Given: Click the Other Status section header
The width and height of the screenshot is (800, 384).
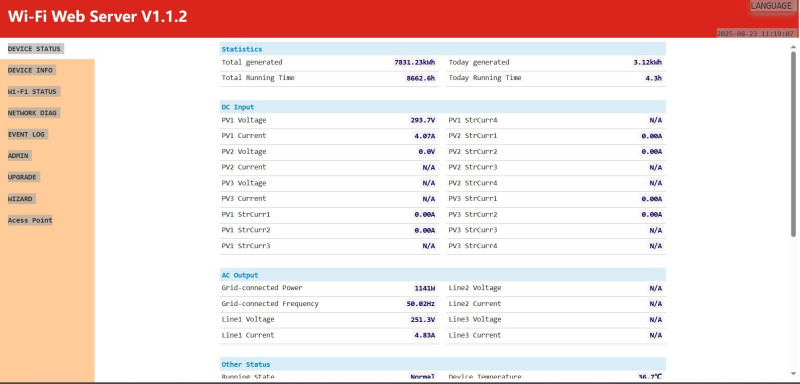Looking at the screenshot, I should 442,364.
